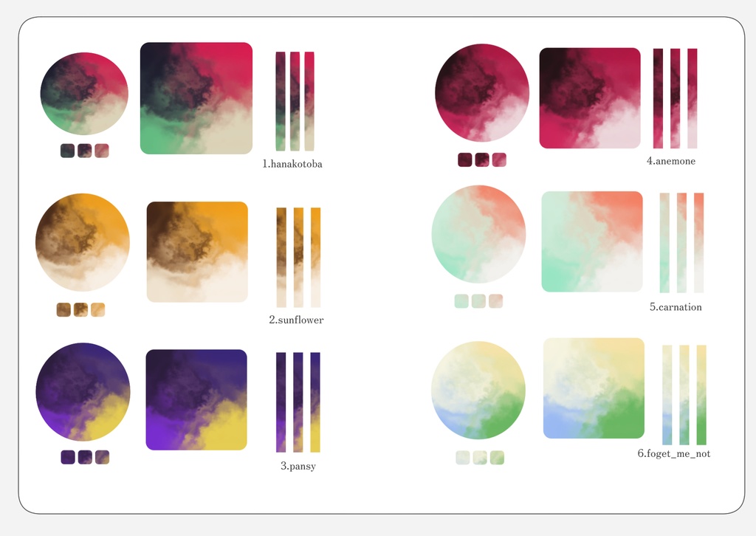756x536 pixels.
Task: Select the first mint swatch under carnation circle
Action: [461, 300]
